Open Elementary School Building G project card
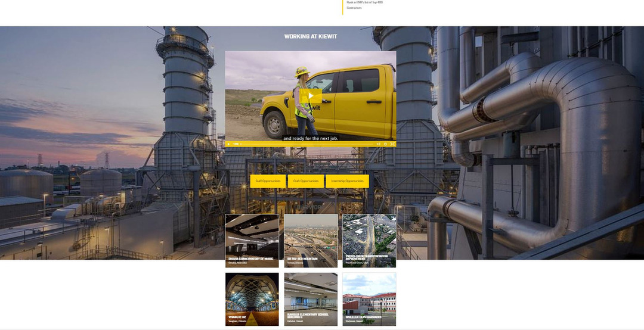The image size is (644, 330). [311, 299]
